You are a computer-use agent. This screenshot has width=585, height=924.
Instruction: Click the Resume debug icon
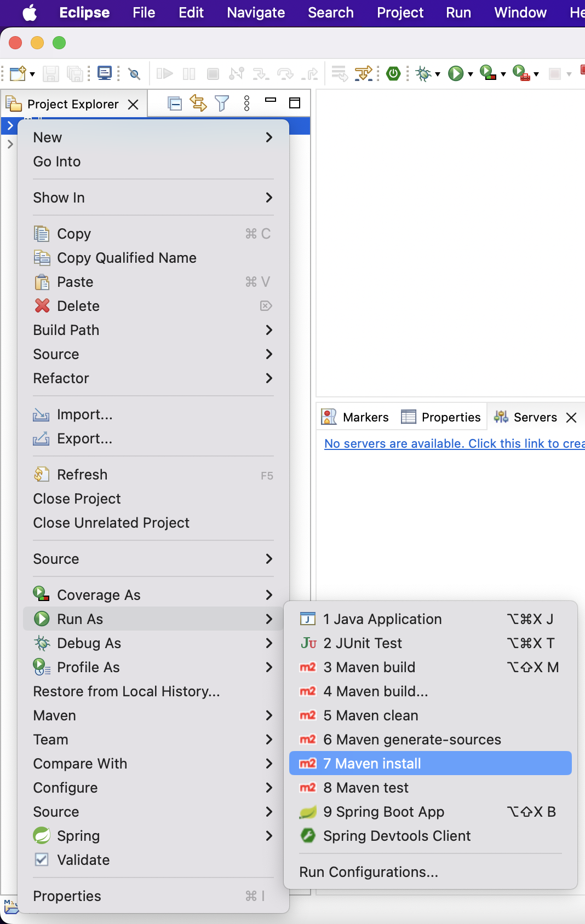click(165, 73)
